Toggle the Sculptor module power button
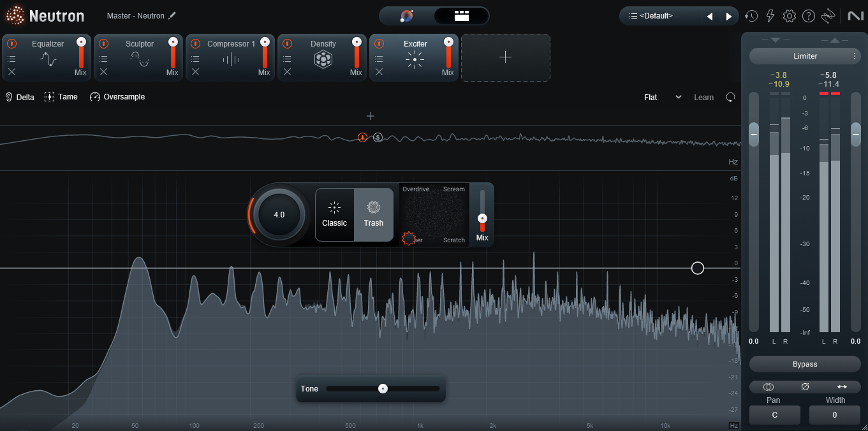The image size is (868, 431). point(103,44)
